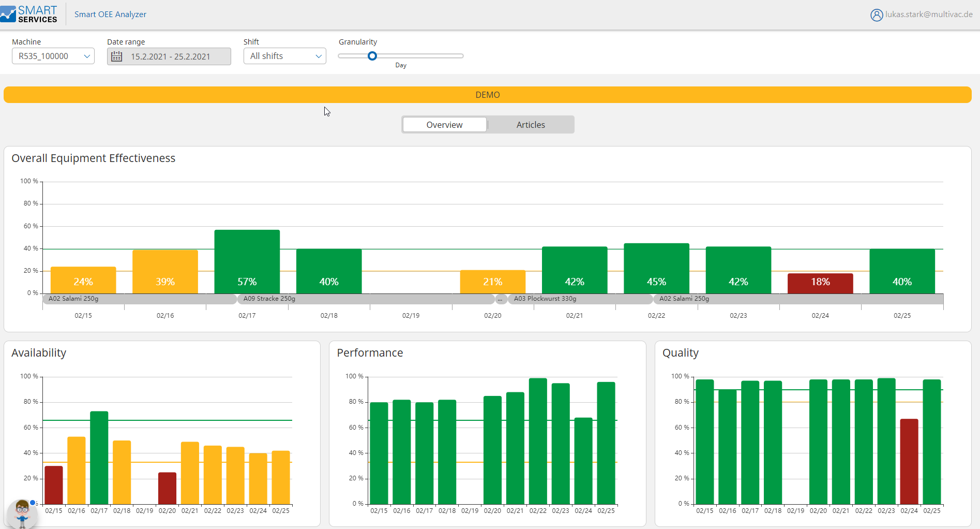
Task: Click the orange DEMO banner
Action: tap(487, 95)
